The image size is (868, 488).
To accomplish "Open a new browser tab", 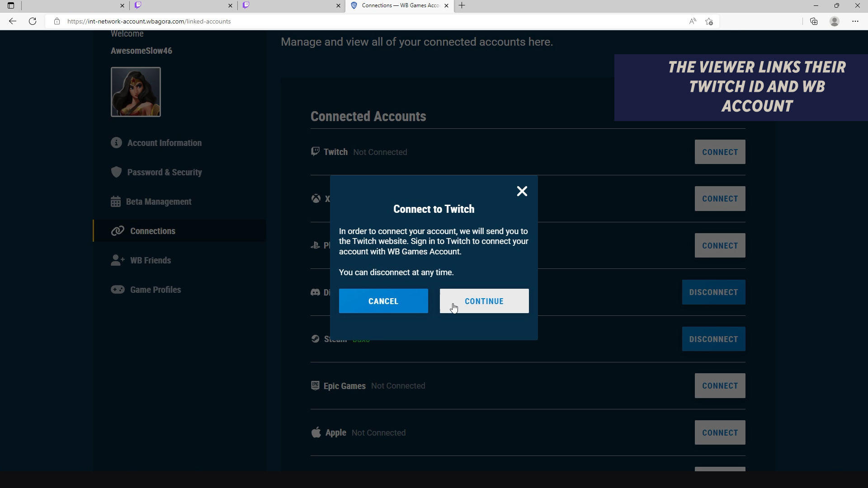I will [x=462, y=5].
